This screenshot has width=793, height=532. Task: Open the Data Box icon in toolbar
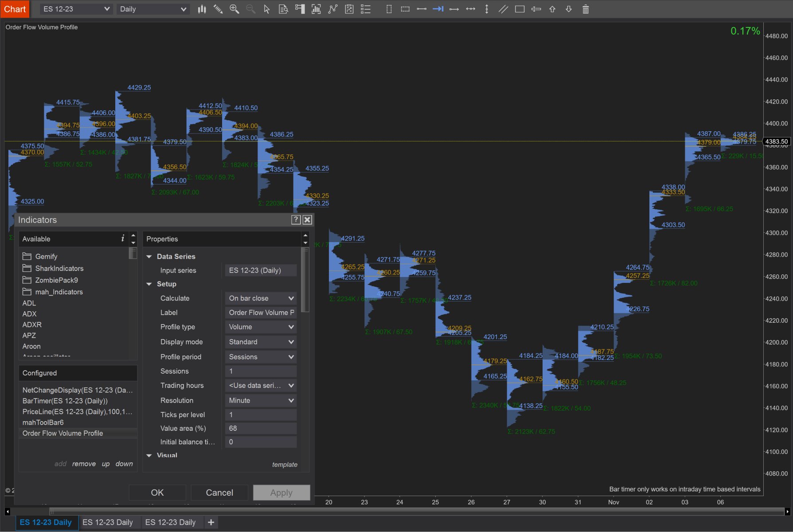point(283,9)
